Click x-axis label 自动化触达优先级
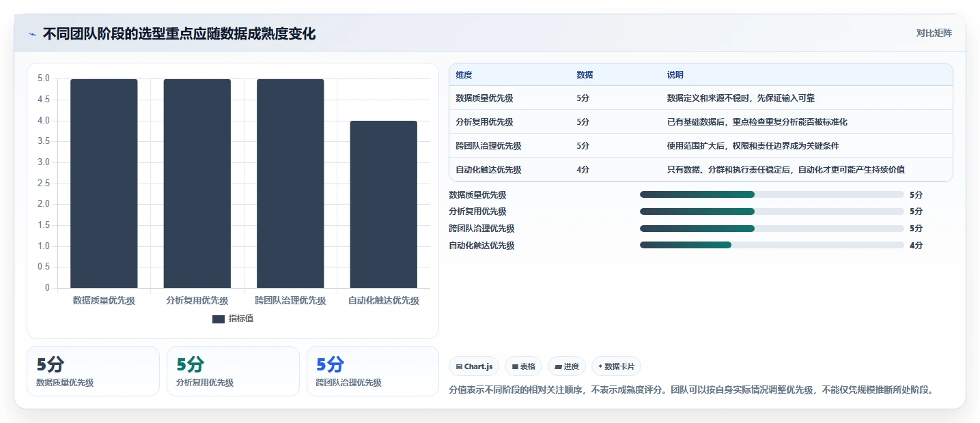980x423 pixels. point(384,301)
